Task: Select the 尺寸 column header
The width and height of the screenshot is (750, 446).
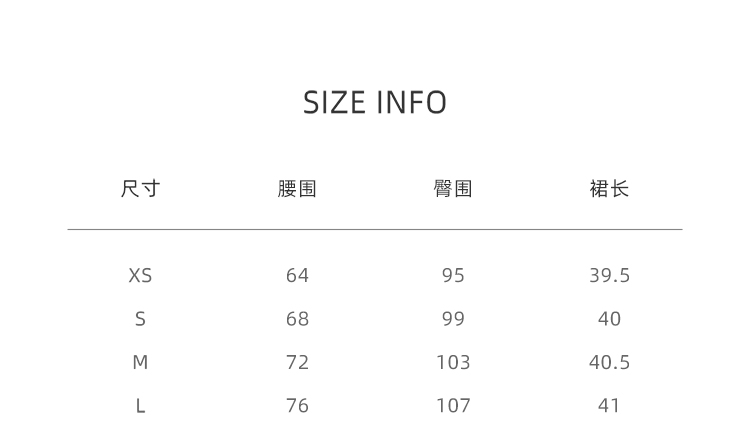Action: click(140, 189)
